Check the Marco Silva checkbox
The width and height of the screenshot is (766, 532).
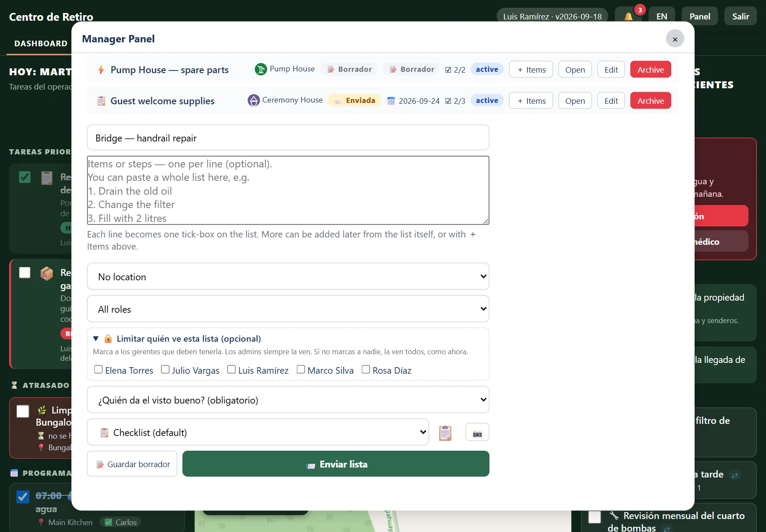(x=301, y=369)
